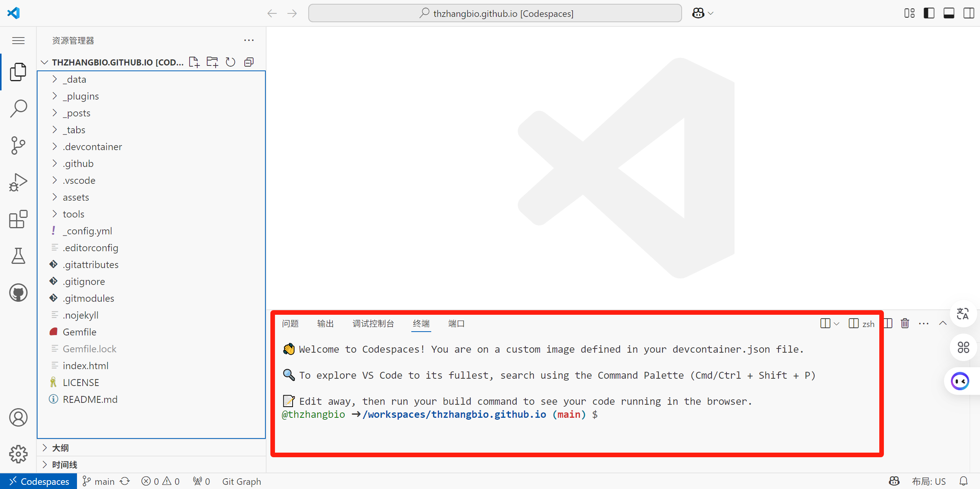The image size is (980, 489).
Task: Switch to the 端口 ports tab
Action: [x=456, y=324]
